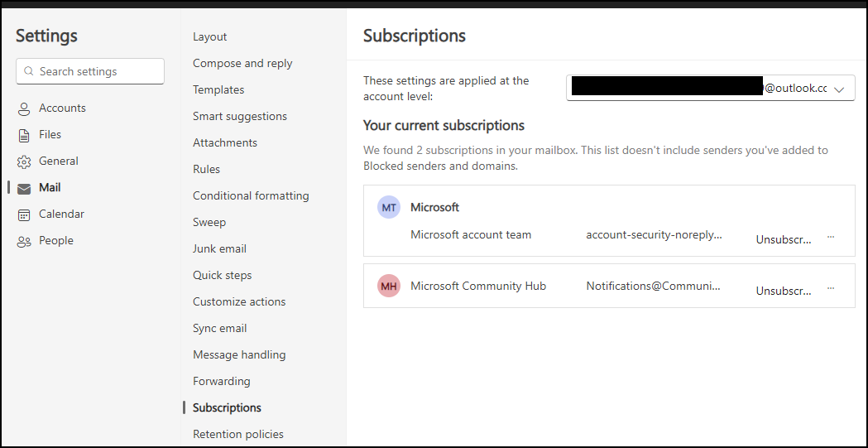The width and height of the screenshot is (868, 448).
Task: Click Notifications@Communi... email address
Action: click(653, 286)
